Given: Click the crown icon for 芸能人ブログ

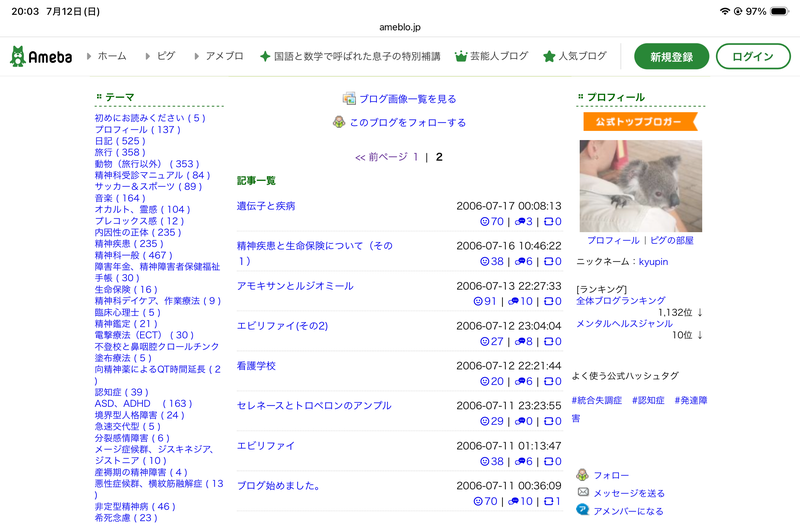Looking at the screenshot, I should pos(461,56).
